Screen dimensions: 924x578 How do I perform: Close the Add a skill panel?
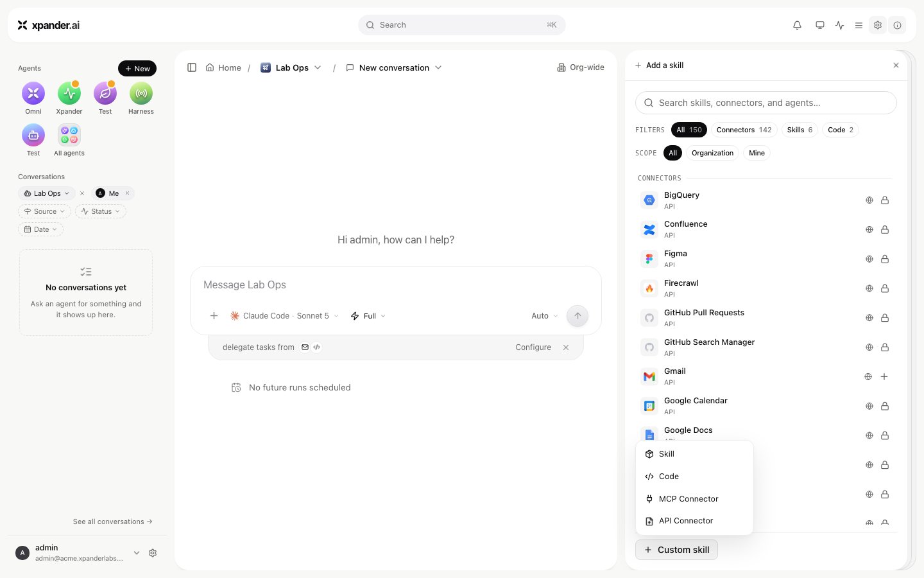click(x=896, y=66)
